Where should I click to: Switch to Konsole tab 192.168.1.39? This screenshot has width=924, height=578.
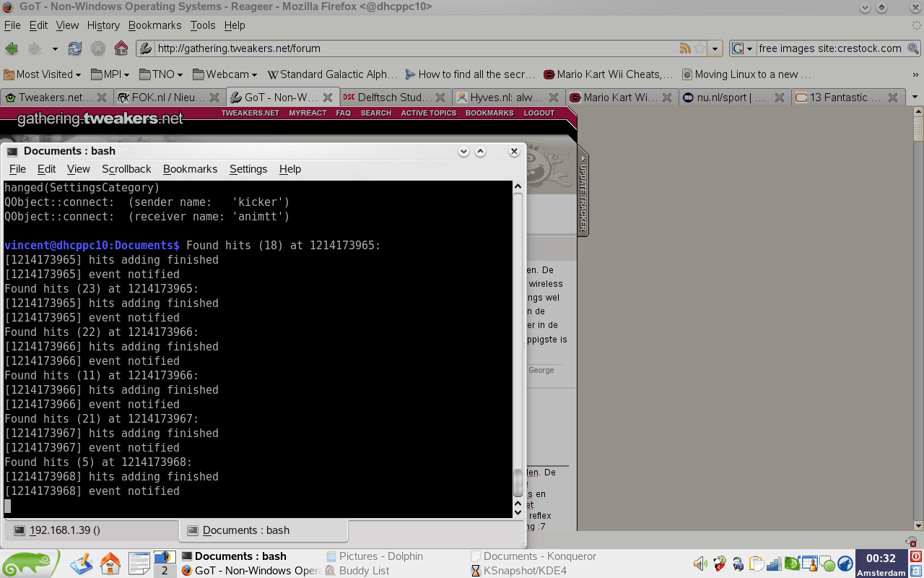[x=92, y=530]
